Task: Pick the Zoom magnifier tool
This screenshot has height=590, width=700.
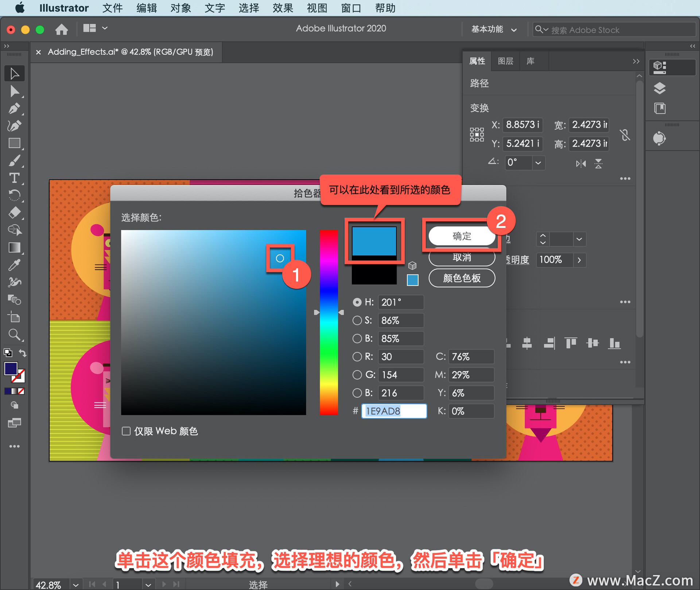Action: [14, 334]
